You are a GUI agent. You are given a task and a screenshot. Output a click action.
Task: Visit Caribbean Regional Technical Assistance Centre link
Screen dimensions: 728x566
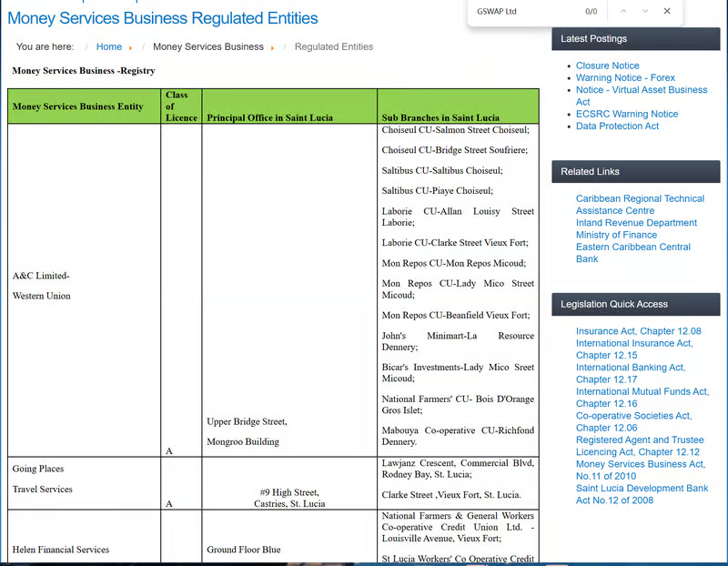640,198
